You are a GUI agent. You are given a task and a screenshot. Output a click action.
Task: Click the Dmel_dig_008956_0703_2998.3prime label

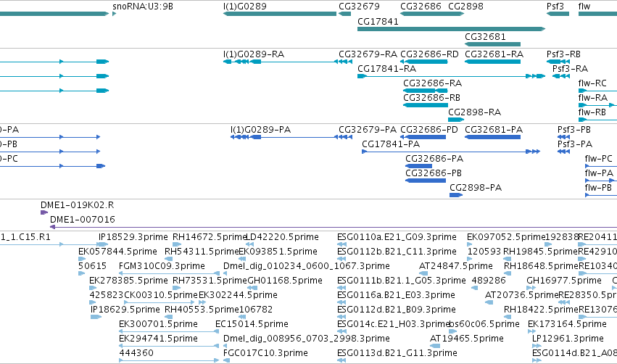(307, 339)
